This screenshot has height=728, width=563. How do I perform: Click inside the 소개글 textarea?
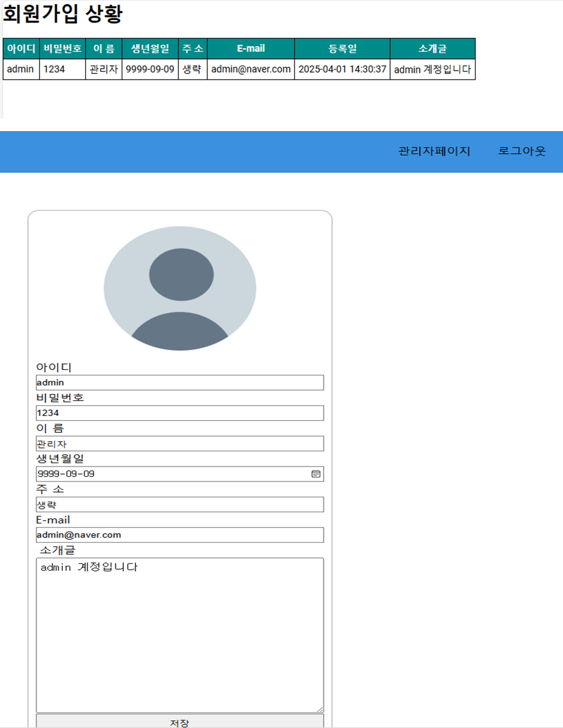pyautogui.click(x=180, y=635)
